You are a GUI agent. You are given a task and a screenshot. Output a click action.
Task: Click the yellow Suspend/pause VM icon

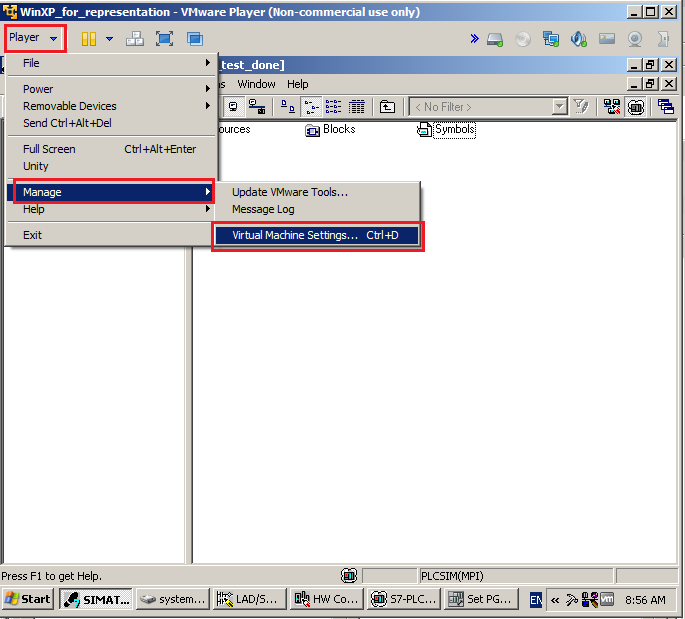[89, 39]
